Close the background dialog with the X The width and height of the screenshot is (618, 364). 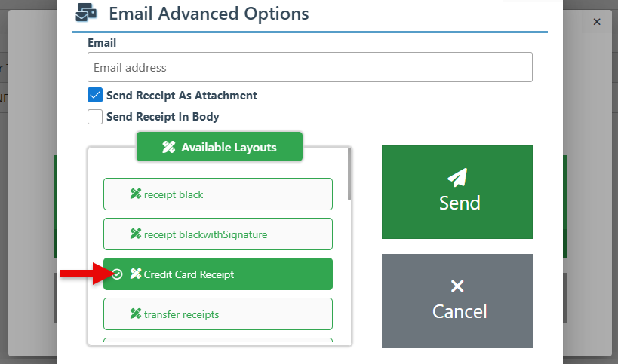597,22
